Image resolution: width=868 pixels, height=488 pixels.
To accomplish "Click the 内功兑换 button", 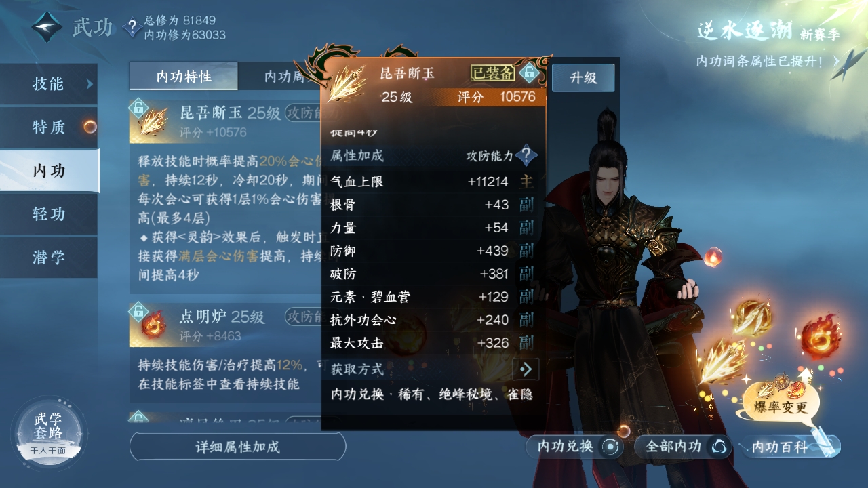I will tap(574, 447).
